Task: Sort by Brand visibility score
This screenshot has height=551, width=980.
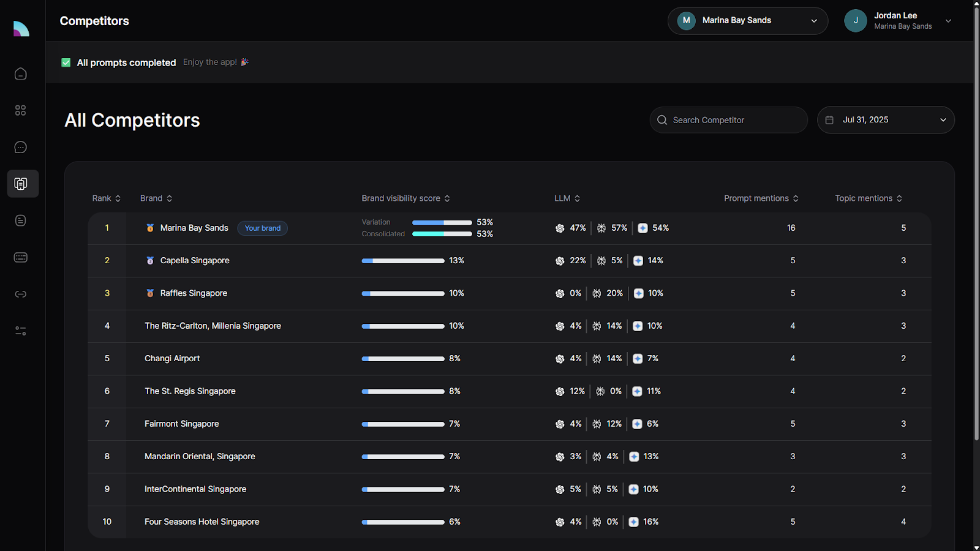Action: (406, 198)
